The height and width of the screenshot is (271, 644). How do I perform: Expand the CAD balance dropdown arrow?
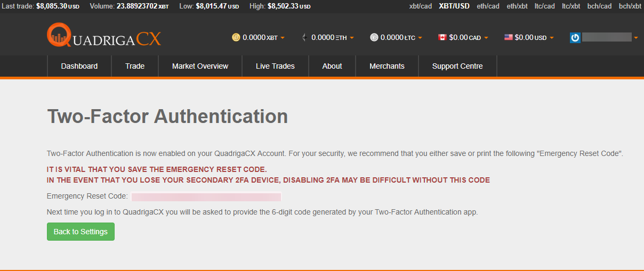pos(486,38)
